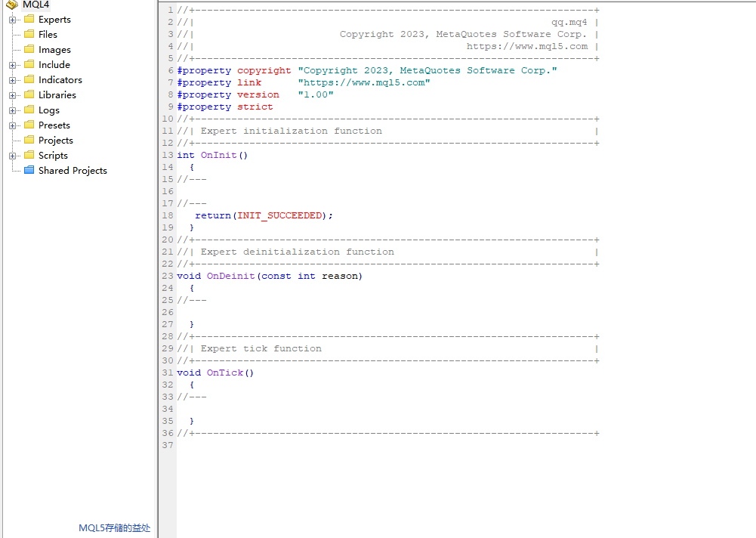
Task: Select the Shared Projects label
Action: (73, 171)
